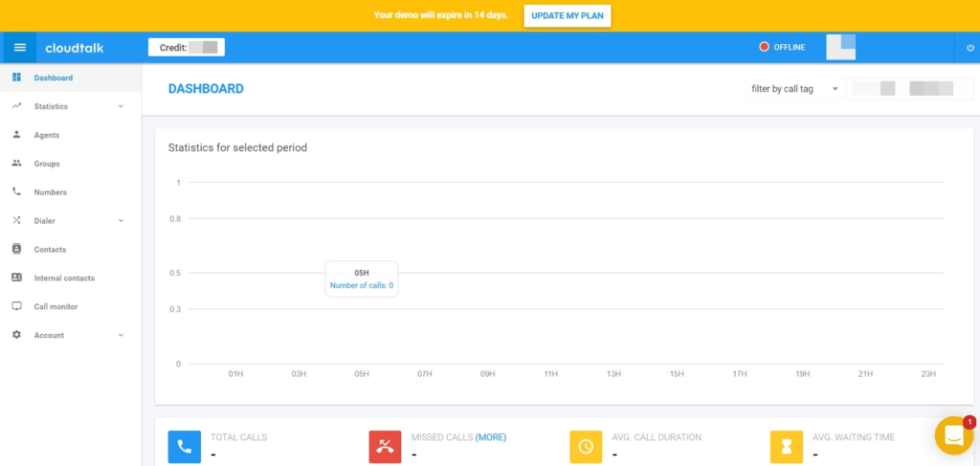Viewport: 980px width, 466px height.
Task: Click the hamburger menu icon
Action: point(19,47)
